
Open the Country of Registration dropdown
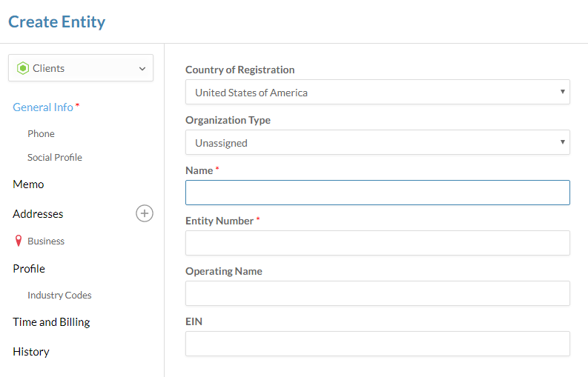(377, 93)
